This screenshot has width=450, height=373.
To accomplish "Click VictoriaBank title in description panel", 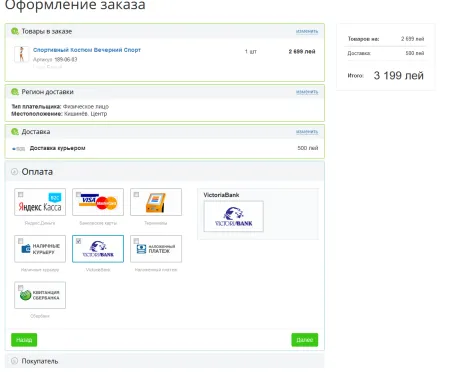I will point(221,195).
